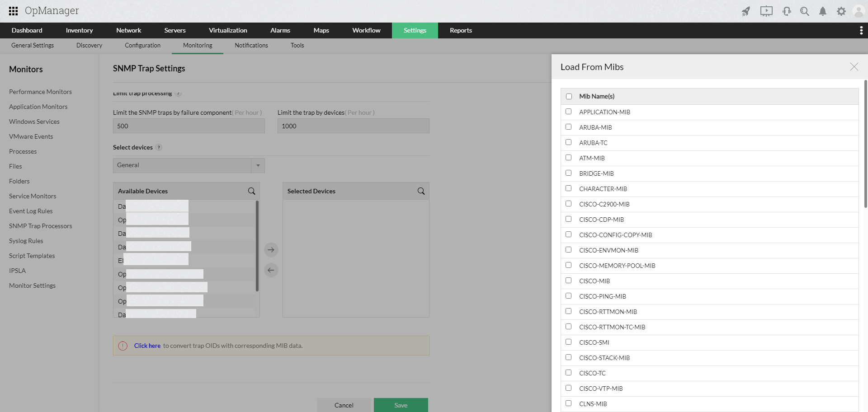Image resolution: width=868 pixels, height=412 pixels.
Task: Close the Load From Mibs panel
Action: (854, 67)
